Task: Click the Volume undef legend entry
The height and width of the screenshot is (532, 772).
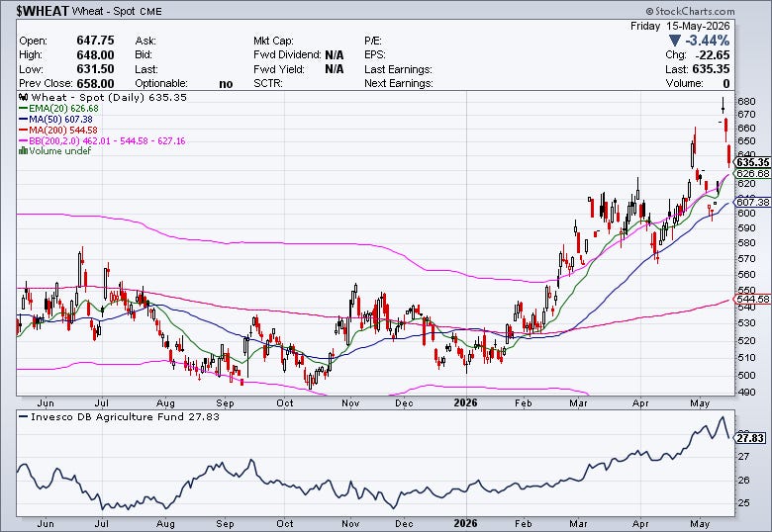Action: (54, 151)
